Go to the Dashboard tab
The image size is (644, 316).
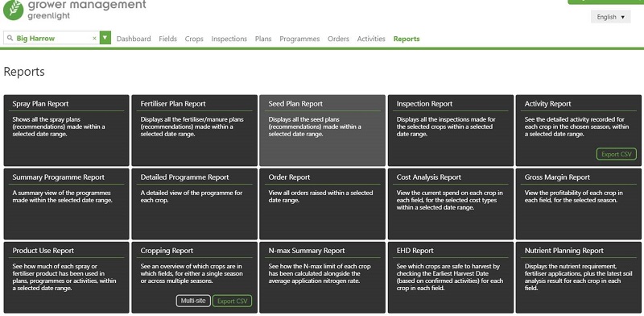tap(134, 39)
